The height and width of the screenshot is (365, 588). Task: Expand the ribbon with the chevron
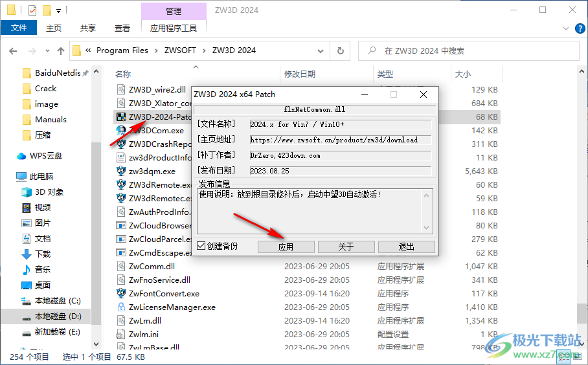pos(566,28)
